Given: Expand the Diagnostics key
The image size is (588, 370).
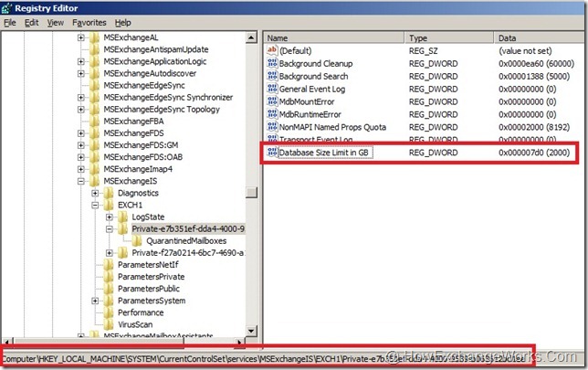Looking at the screenshot, I should point(95,193).
